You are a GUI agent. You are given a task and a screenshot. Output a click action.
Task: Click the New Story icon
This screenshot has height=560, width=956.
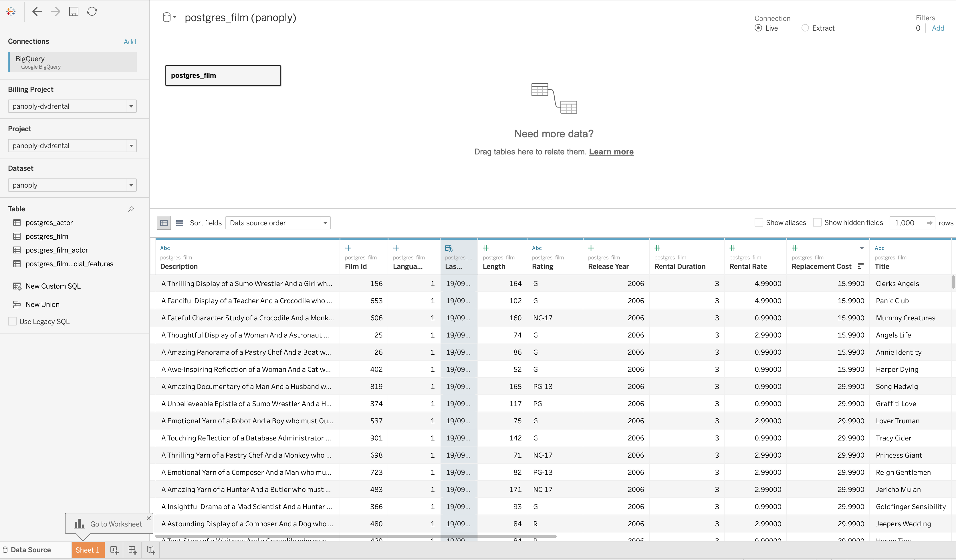coord(150,550)
